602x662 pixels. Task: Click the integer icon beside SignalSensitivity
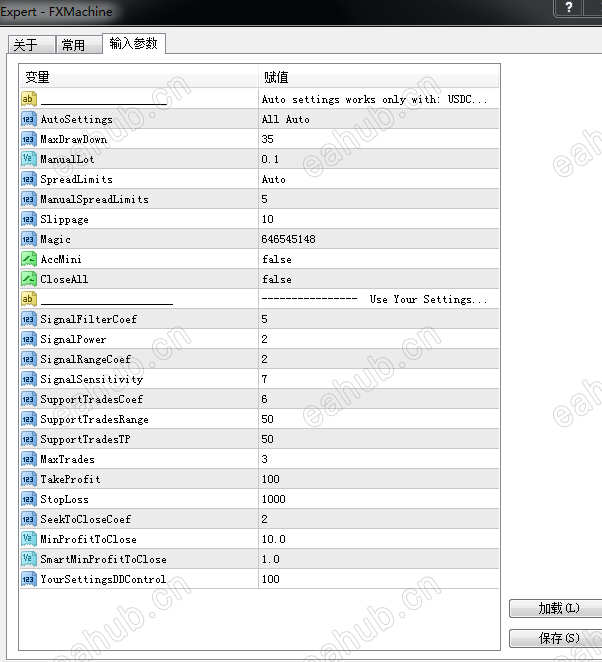click(x=29, y=379)
